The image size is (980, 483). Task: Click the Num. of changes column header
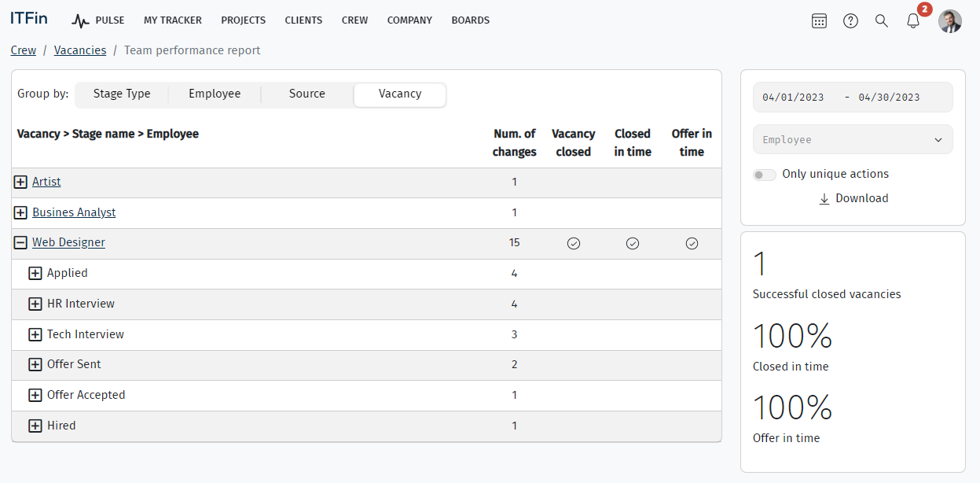515,143
